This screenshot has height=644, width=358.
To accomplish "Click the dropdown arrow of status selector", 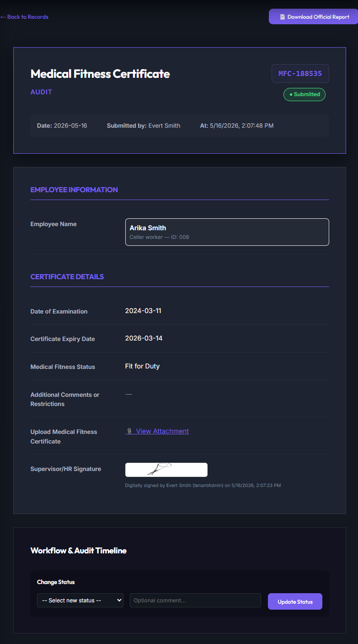I will click(x=119, y=600).
